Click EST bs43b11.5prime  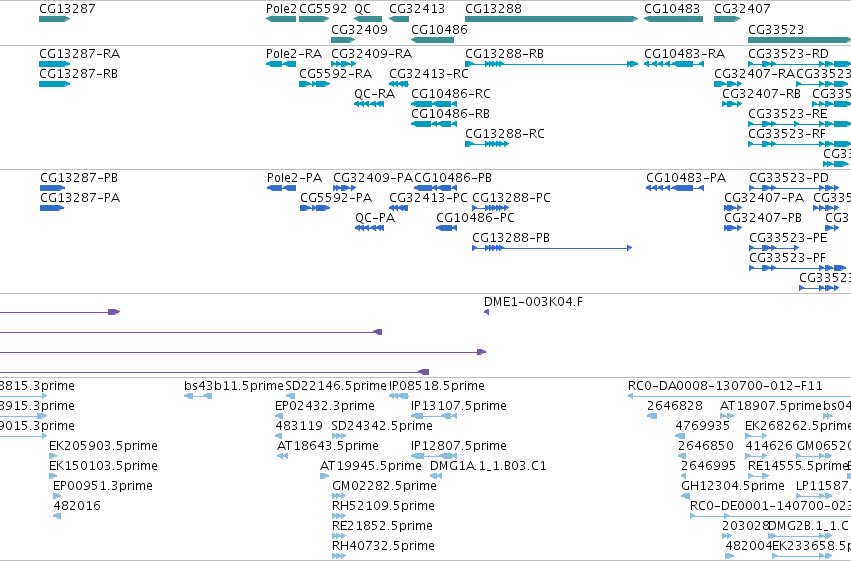coord(234,386)
